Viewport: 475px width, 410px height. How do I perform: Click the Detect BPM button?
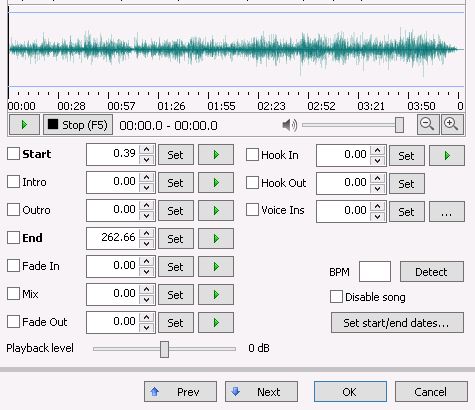tap(432, 272)
